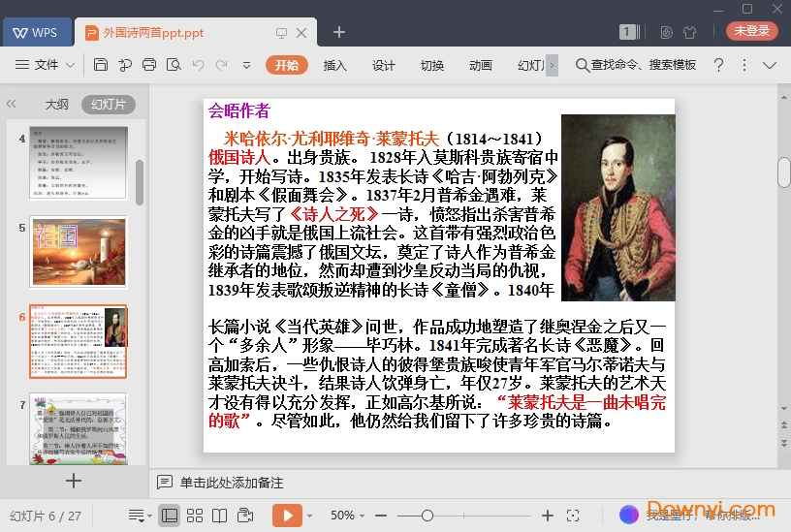791x532 pixels.
Task: Click the Print icon in the toolbar
Action: (x=148, y=65)
